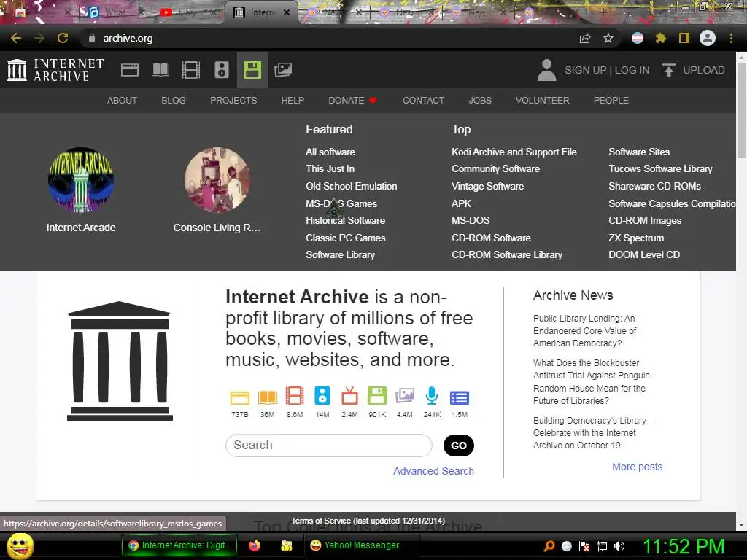Click the yellow web icon labeled 737B
This screenshot has height=560, width=747.
(239, 397)
